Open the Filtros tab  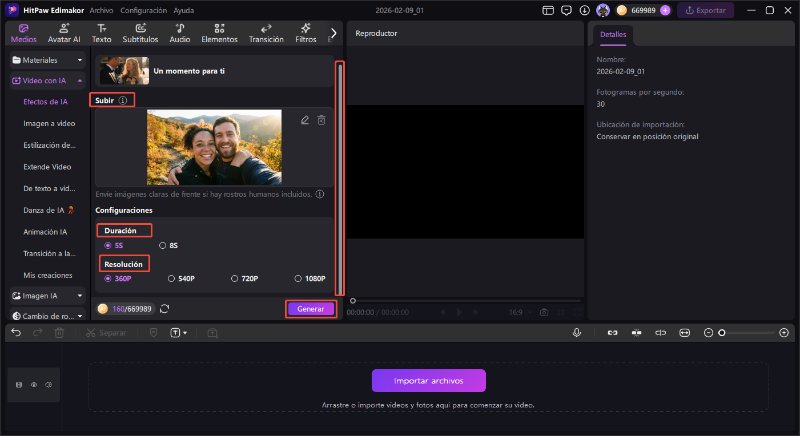tap(306, 33)
